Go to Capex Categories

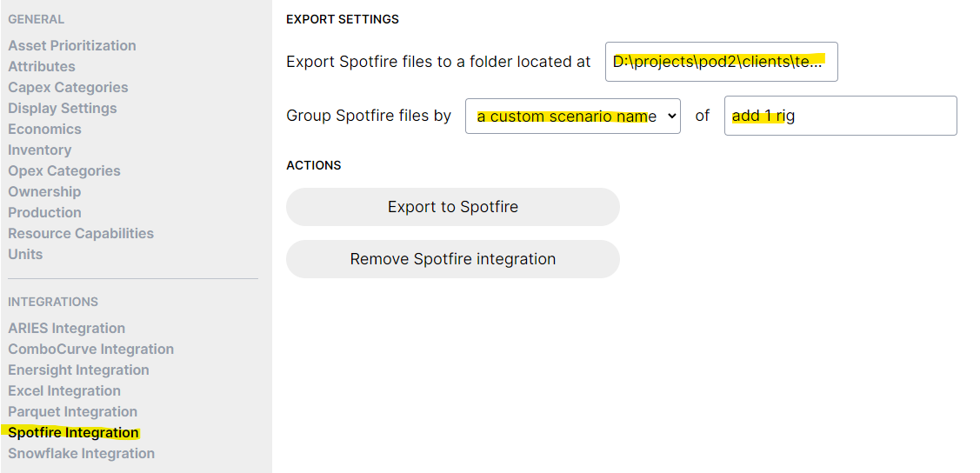pos(68,88)
